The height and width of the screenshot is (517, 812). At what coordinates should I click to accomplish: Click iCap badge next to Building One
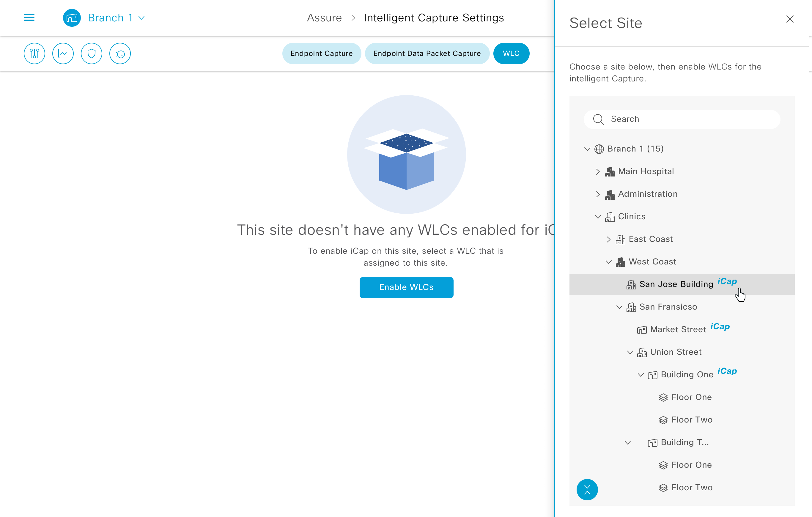click(x=727, y=371)
